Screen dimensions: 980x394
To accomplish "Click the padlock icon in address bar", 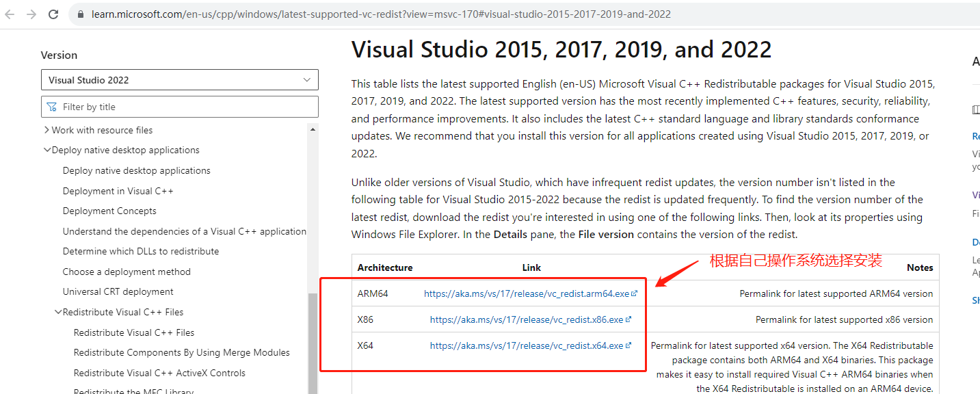I will pyautogui.click(x=81, y=14).
